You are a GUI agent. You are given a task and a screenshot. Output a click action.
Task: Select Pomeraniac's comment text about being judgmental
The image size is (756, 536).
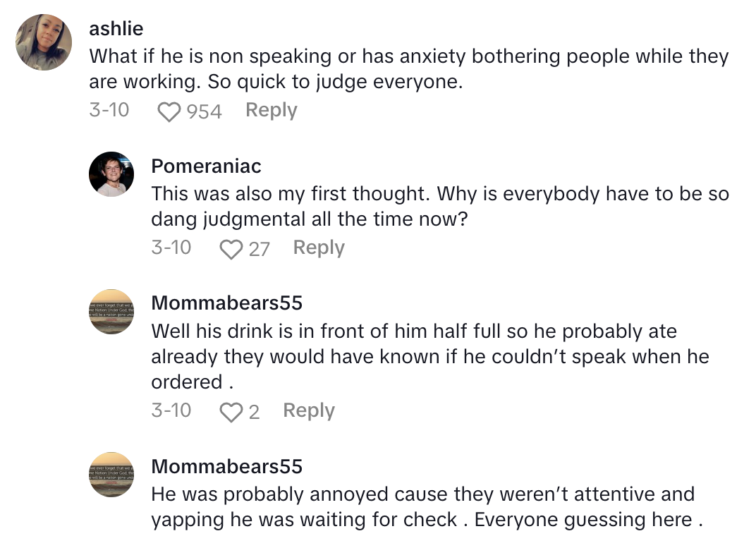point(439,207)
